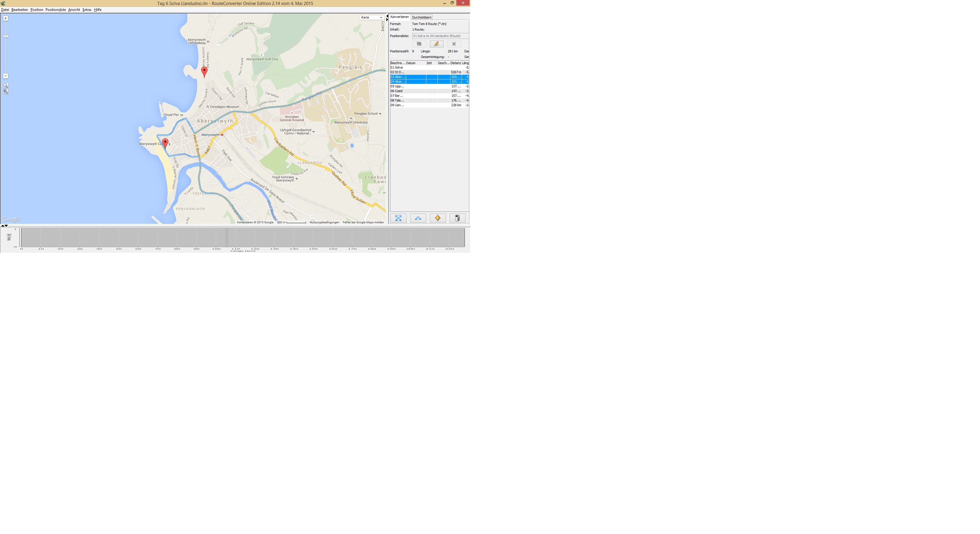Delete selected positions with trash icon
The image size is (980, 534).
click(457, 218)
